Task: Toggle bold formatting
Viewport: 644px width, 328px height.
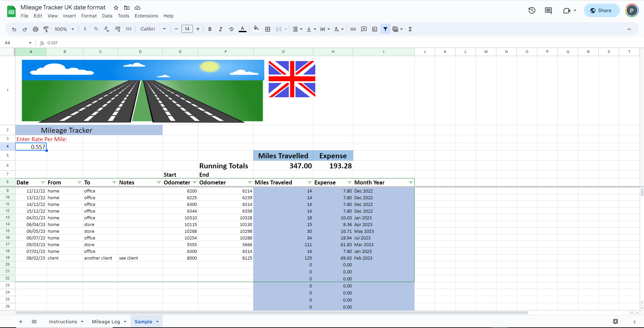Action: pyautogui.click(x=210, y=29)
